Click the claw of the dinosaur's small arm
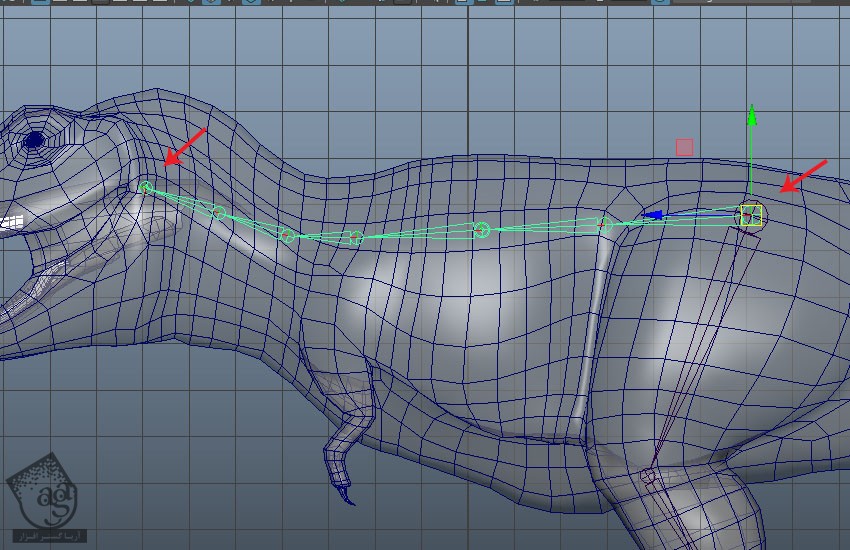The height and width of the screenshot is (550, 850). coord(346,493)
